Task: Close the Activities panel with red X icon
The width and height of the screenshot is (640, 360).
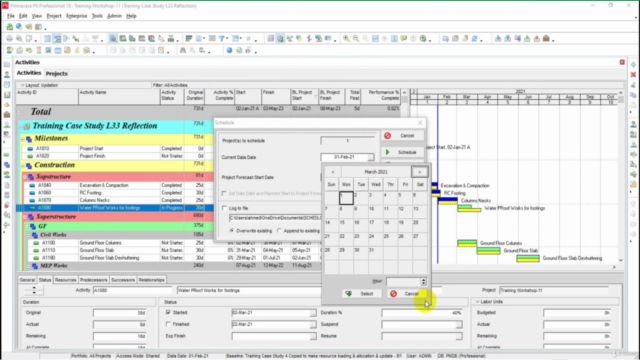Action: (622, 62)
